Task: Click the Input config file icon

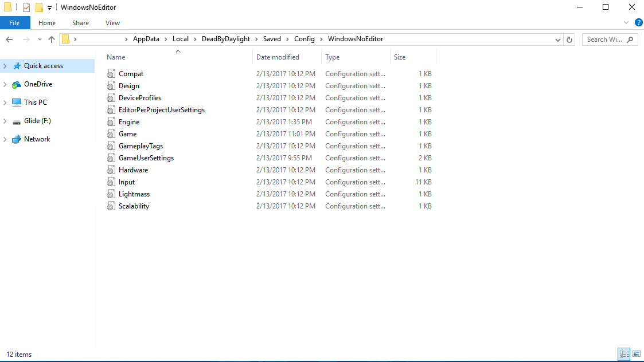Action: coord(111,182)
